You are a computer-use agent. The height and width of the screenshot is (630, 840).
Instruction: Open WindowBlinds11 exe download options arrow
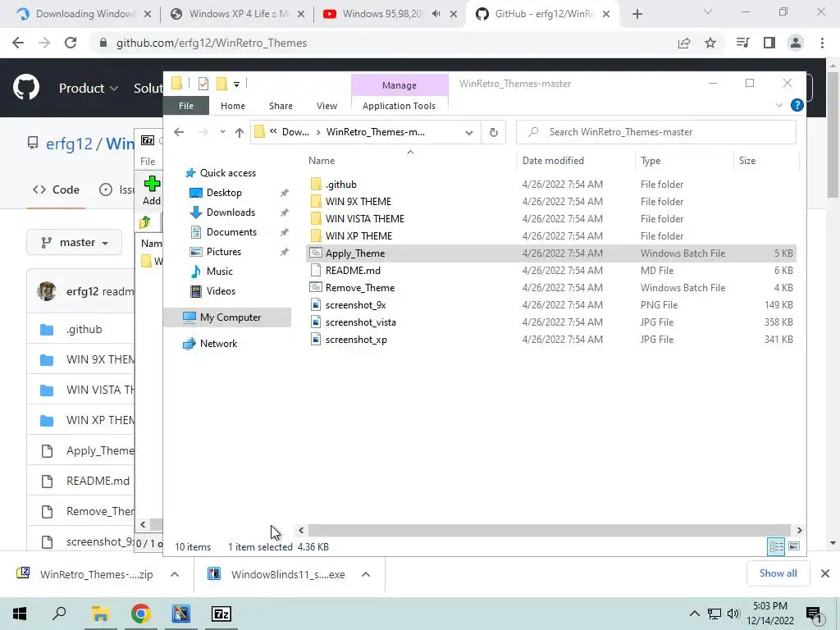pos(366,574)
